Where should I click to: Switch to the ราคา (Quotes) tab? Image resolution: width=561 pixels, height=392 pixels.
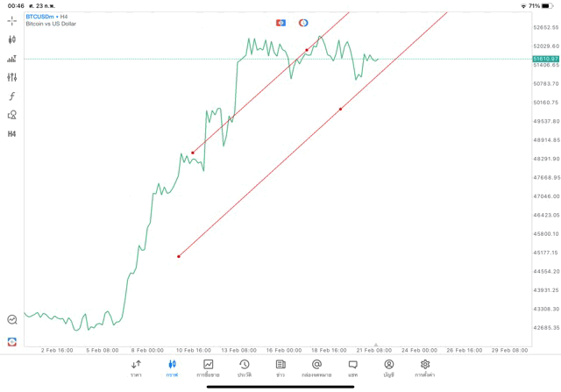136,367
